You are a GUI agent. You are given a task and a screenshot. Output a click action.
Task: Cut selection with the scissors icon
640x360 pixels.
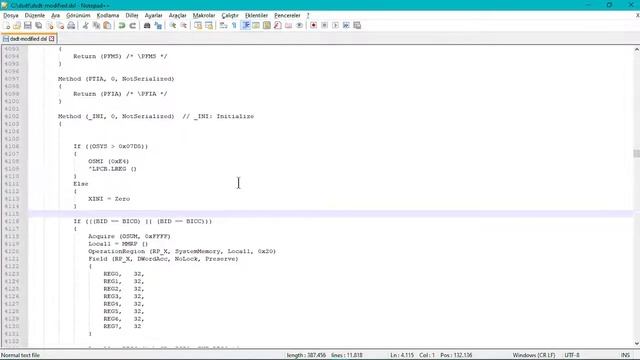[x=86, y=25]
